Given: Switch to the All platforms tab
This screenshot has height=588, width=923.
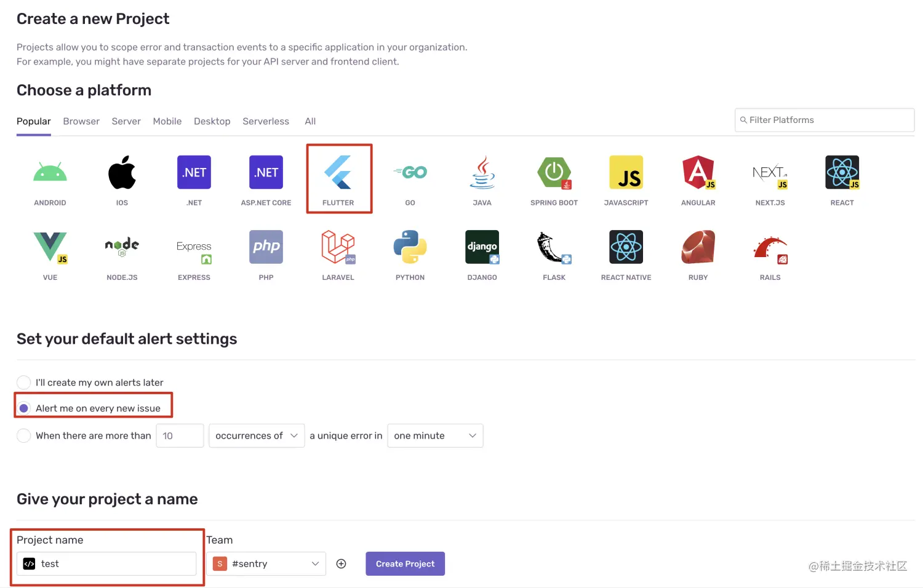Looking at the screenshot, I should pos(310,122).
